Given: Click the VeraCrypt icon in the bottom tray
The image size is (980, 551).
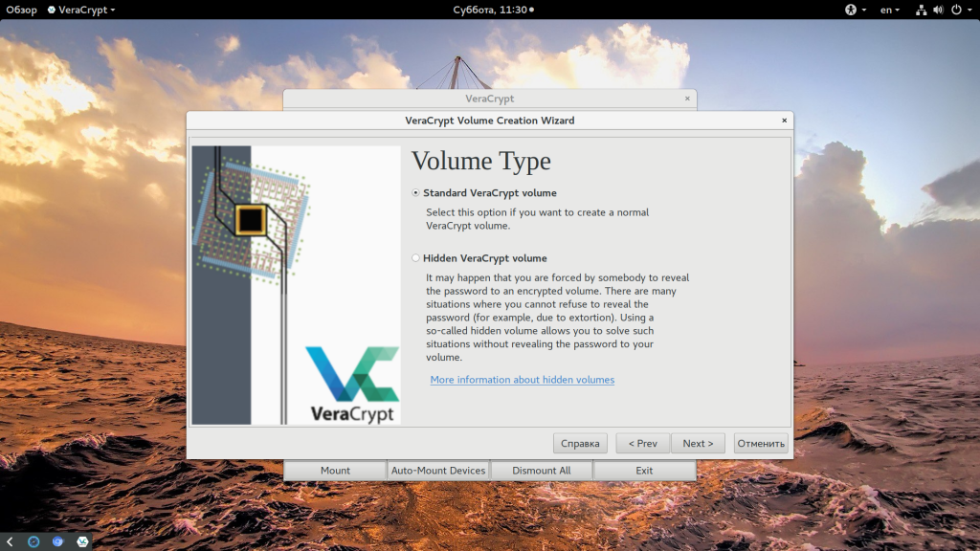Looking at the screenshot, I should tap(83, 541).
